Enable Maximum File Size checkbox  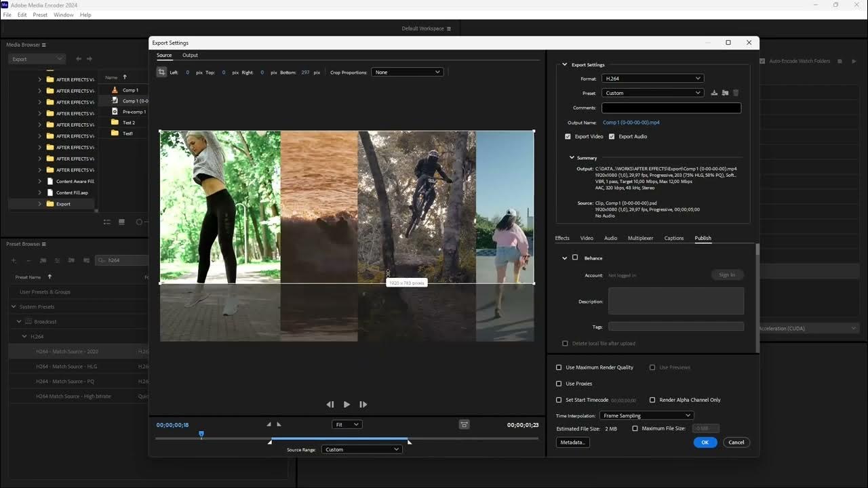point(635,428)
